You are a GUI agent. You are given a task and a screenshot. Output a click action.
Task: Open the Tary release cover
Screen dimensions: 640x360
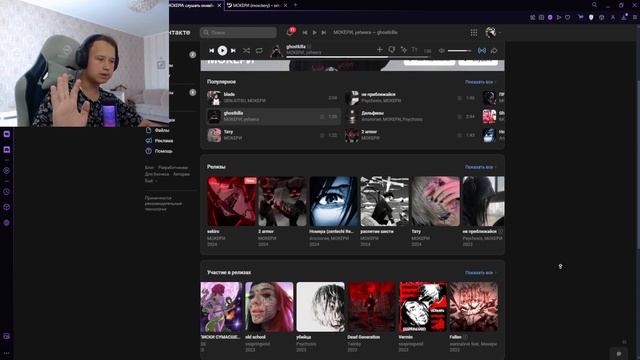coord(436,201)
